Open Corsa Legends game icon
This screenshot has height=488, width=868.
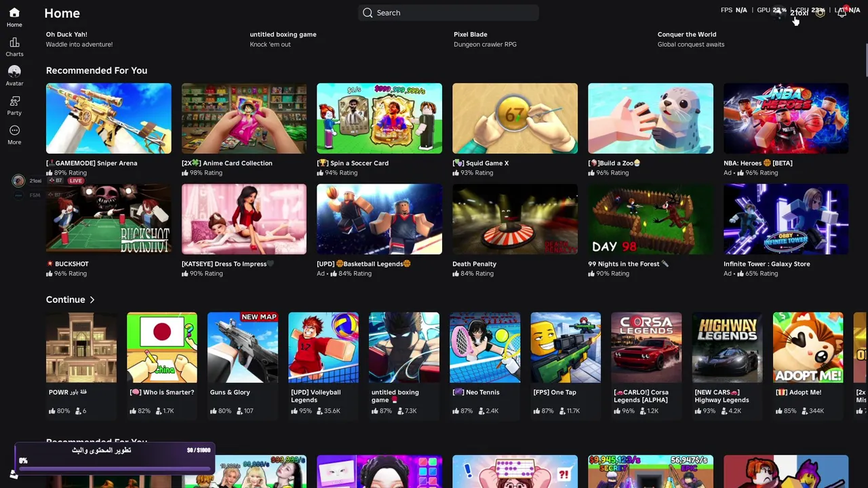coord(646,348)
